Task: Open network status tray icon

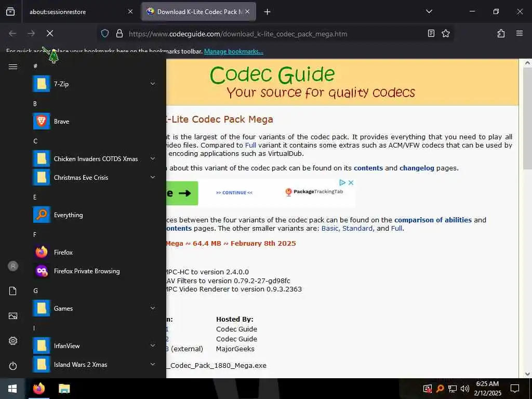Action: click(x=453, y=389)
